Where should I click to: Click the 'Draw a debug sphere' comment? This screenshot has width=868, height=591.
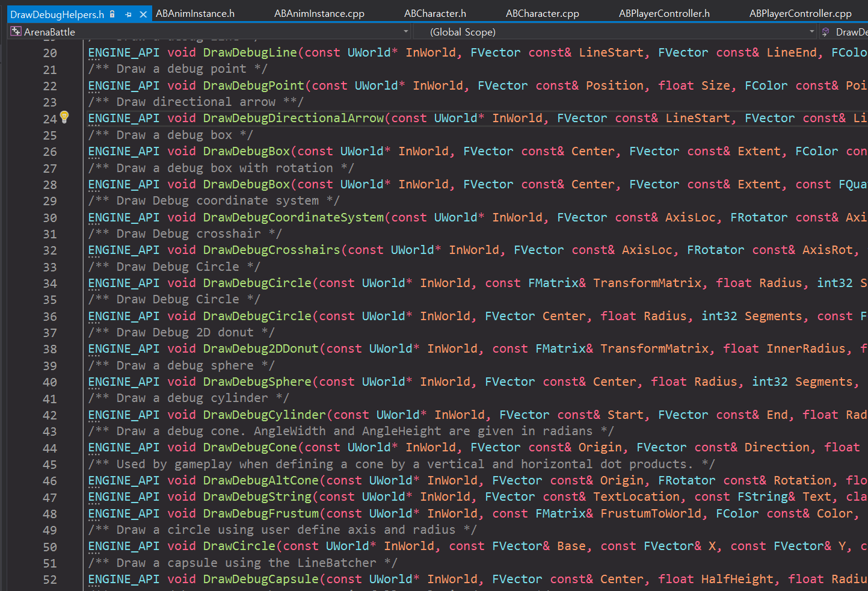181,365
